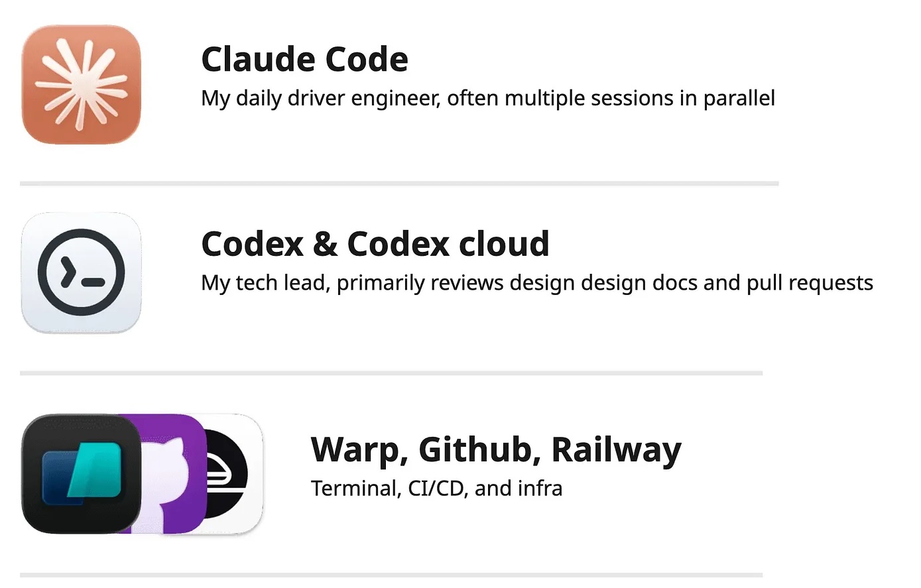Click the "Claude Code" heading
The height and width of the screenshot is (588, 921).
pos(304,60)
